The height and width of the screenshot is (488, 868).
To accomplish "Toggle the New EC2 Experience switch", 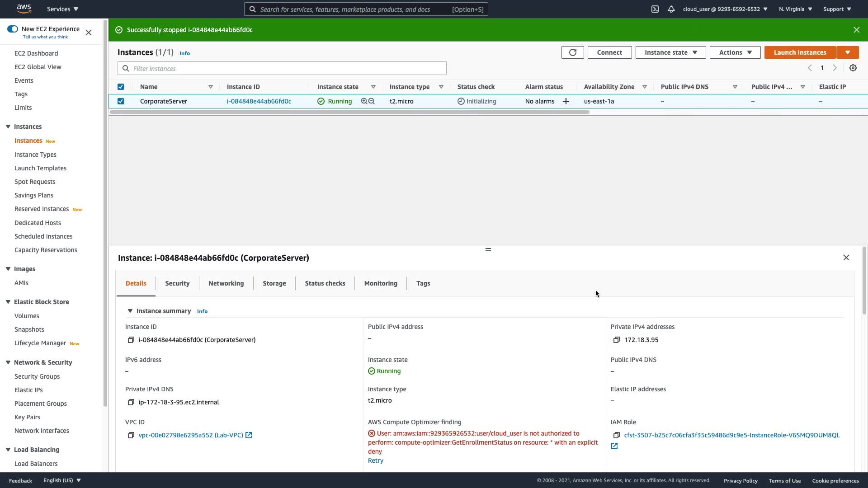I will [13, 29].
